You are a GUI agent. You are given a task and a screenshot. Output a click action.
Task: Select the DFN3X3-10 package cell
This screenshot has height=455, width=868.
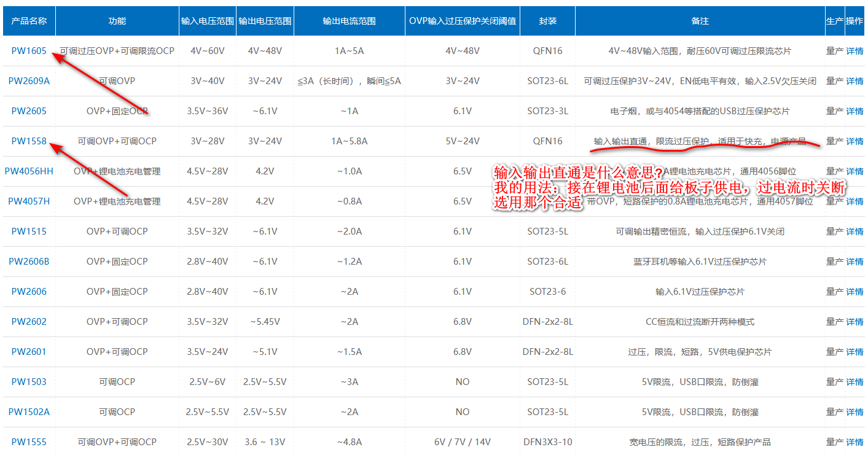pos(547,442)
